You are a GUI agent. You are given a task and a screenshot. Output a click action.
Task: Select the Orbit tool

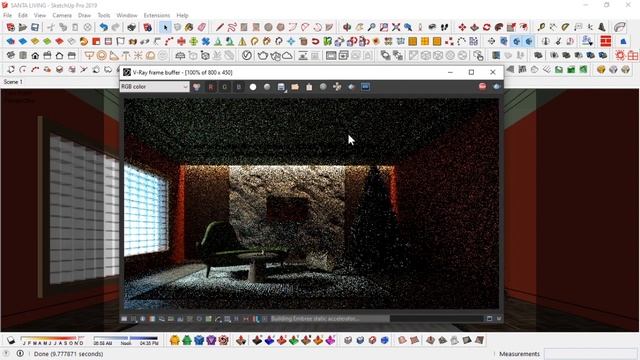click(347, 27)
